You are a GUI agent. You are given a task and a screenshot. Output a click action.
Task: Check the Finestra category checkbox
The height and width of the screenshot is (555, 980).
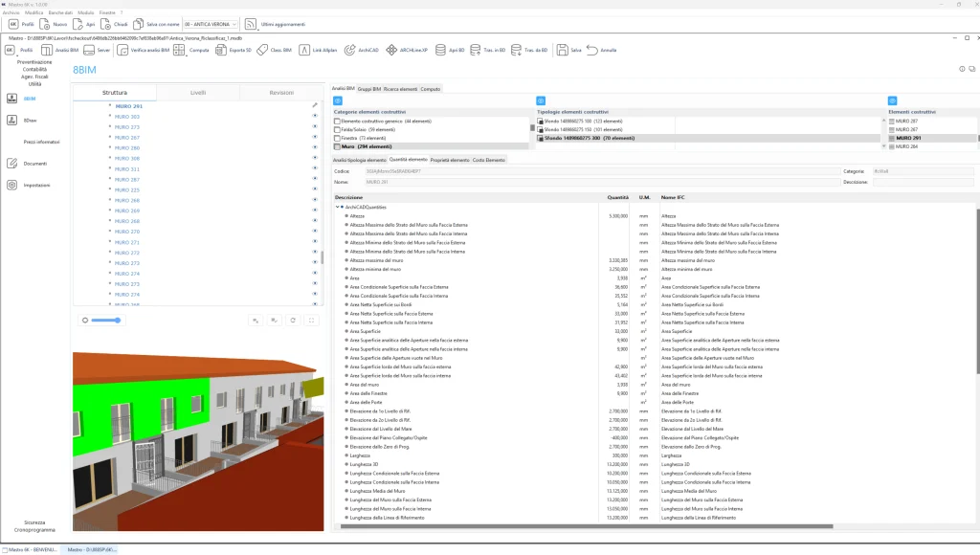[337, 138]
